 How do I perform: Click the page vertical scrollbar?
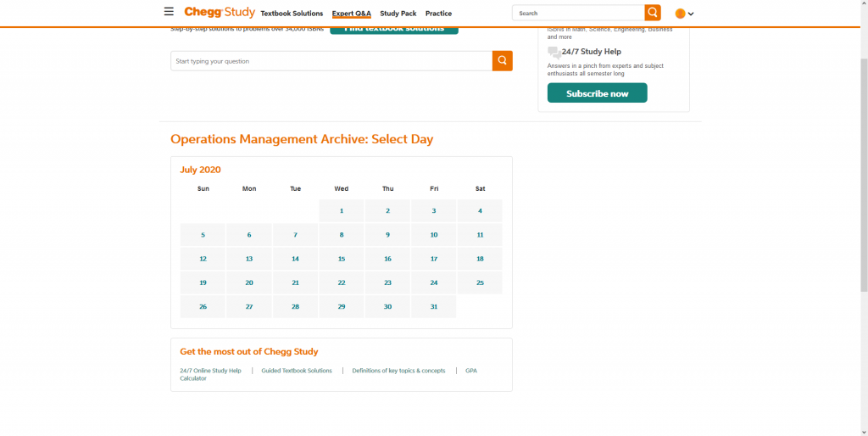click(863, 170)
